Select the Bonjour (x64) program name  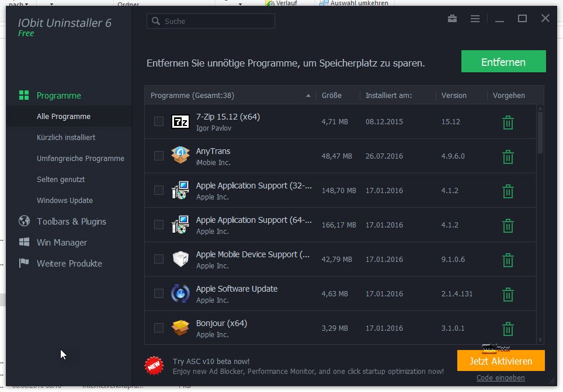[x=221, y=323]
